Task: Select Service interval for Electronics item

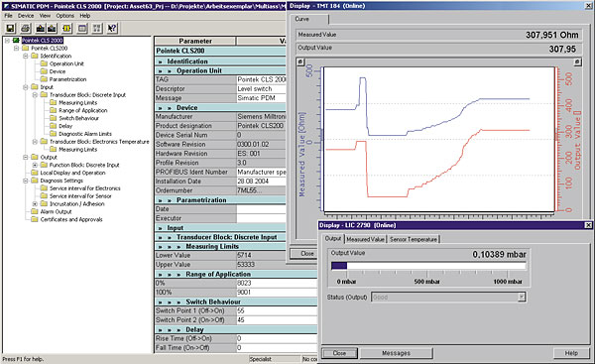Action: (x=85, y=188)
